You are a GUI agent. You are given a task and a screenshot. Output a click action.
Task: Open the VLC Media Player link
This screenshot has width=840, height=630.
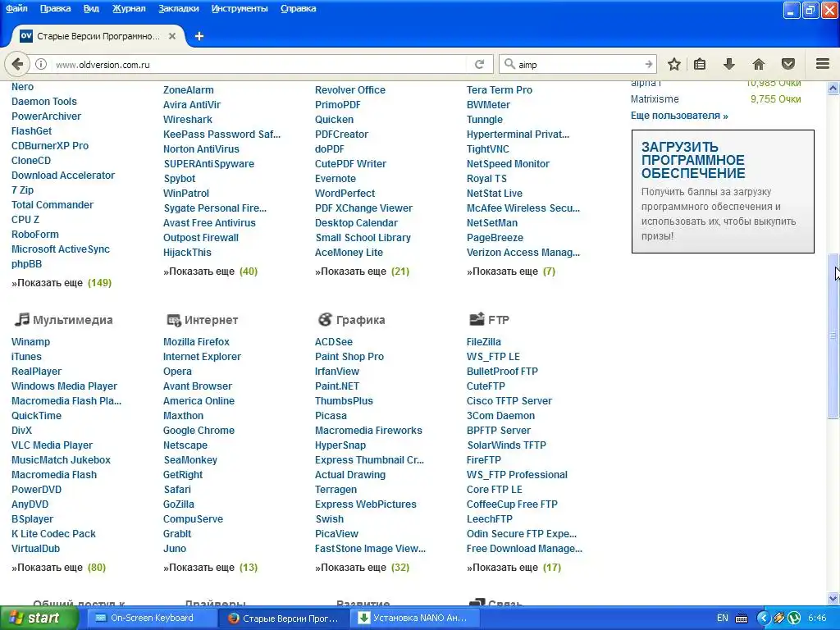click(52, 445)
